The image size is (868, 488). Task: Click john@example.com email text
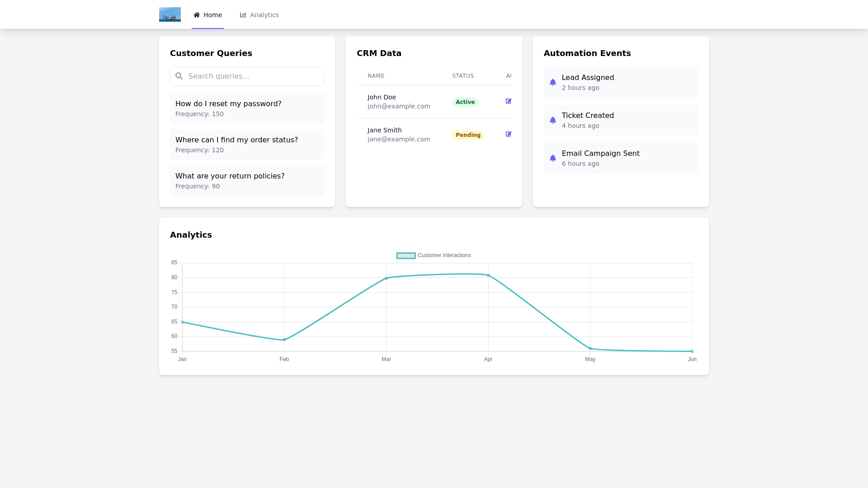click(399, 106)
